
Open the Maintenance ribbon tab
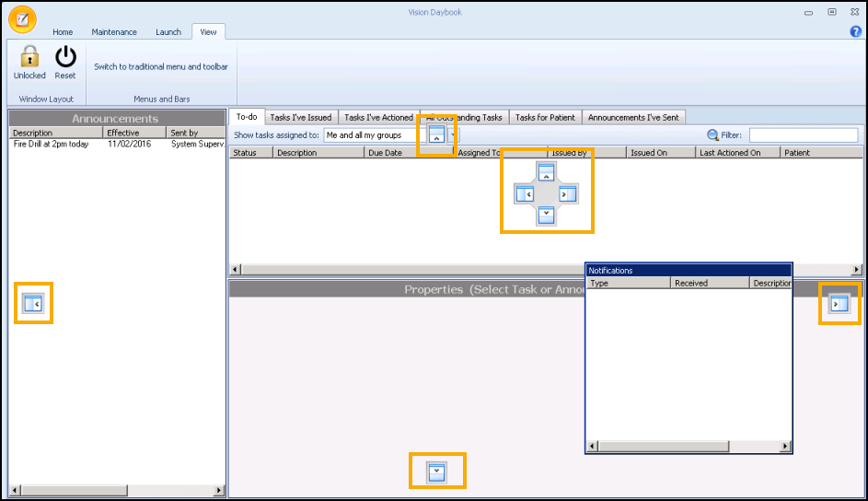point(114,32)
